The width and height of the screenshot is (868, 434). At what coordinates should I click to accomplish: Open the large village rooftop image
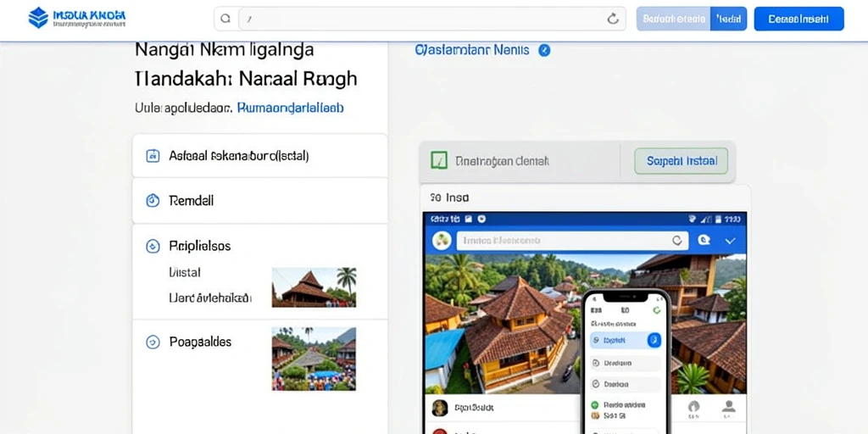(585, 324)
